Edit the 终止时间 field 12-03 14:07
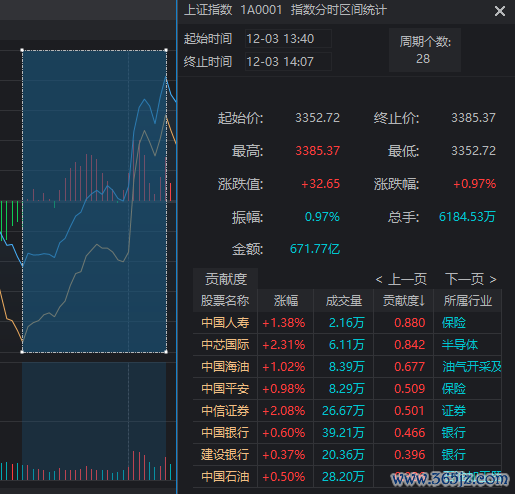 (x=288, y=62)
